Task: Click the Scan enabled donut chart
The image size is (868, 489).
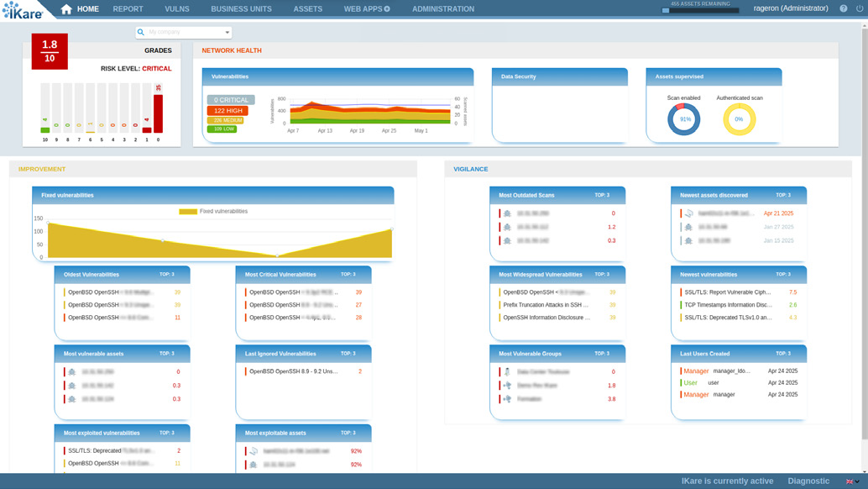Action: [x=683, y=119]
